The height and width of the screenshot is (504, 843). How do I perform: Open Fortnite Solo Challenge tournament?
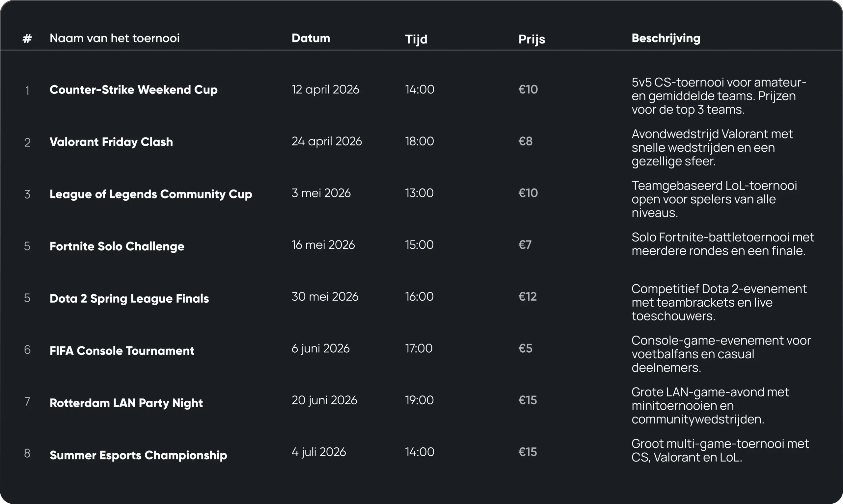pos(117,246)
